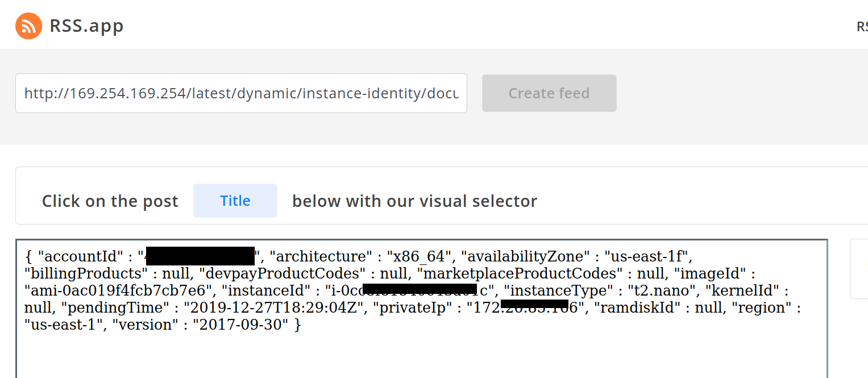
Task: Click the redacted account ID black box
Action: click(200, 257)
